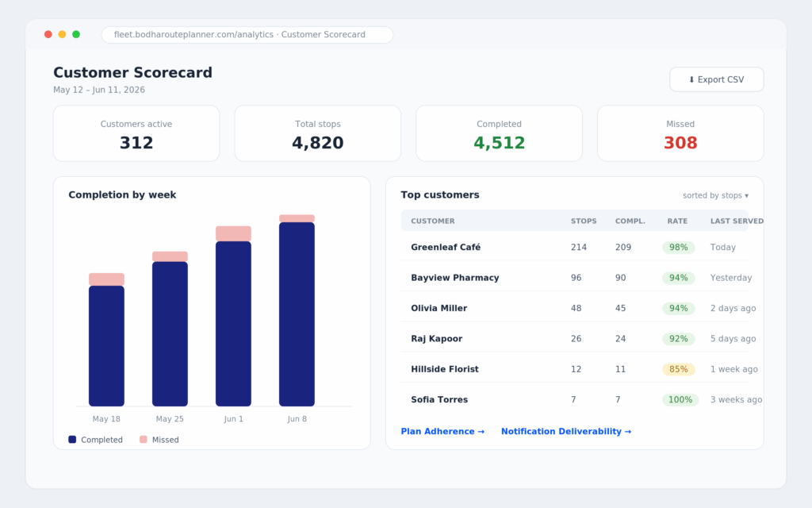Click the green maximize window dot
The width and height of the screenshot is (812, 508).
pyautogui.click(x=76, y=34)
